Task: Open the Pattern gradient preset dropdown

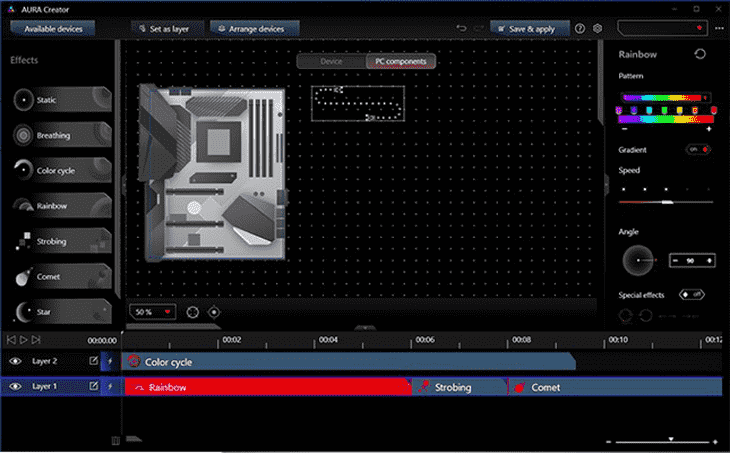Action: pyautogui.click(x=665, y=98)
